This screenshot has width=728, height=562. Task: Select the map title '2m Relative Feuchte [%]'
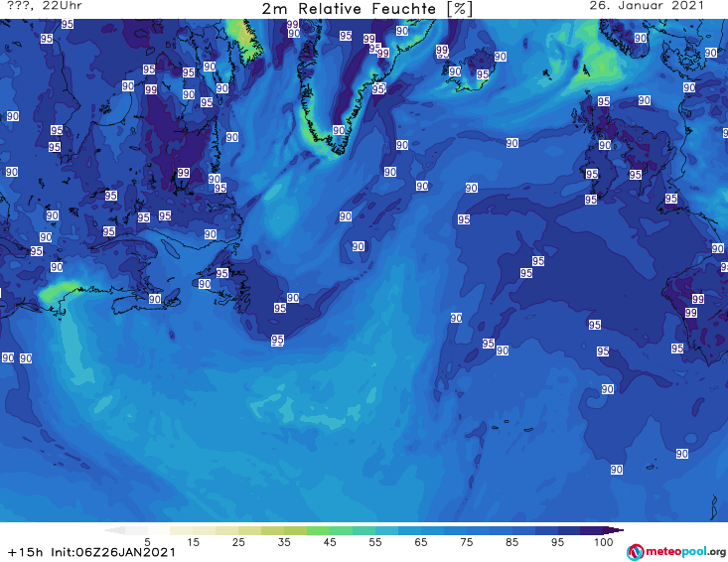point(367,9)
